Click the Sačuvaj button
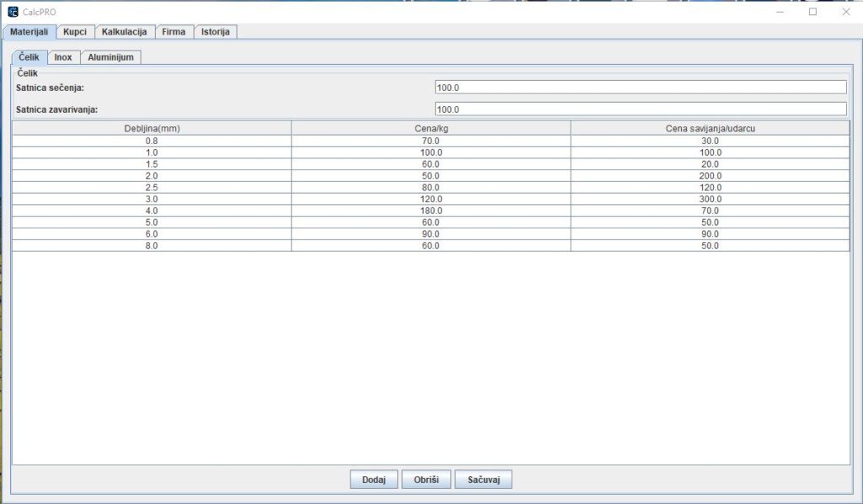This screenshot has width=863, height=504. tap(484, 480)
